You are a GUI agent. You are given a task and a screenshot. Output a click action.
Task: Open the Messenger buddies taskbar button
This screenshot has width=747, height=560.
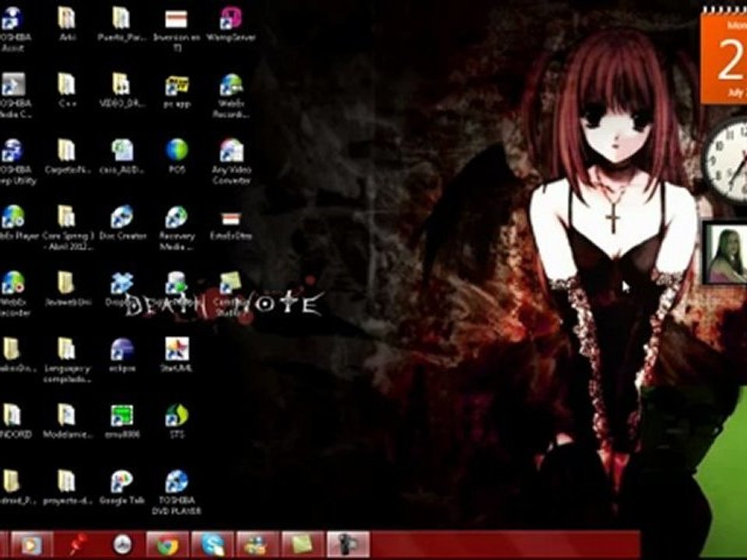click(x=258, y=544)
